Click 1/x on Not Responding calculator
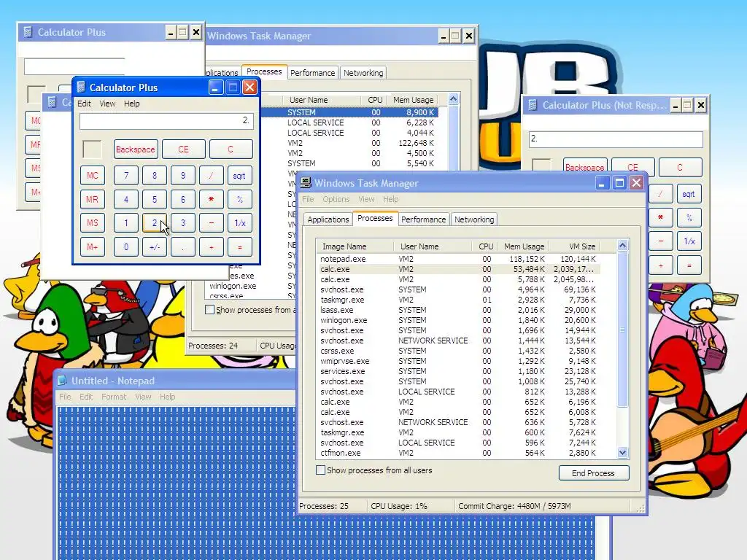The height and width of the screenshot is (560, 747). pyautogui.click(x=689, y=241)
